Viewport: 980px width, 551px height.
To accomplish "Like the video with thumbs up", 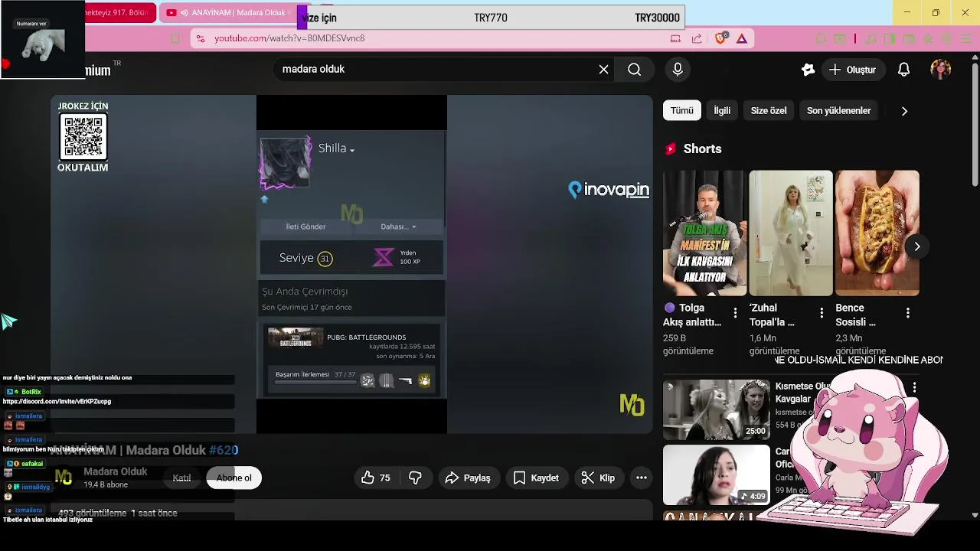I will tap(376, 478).
